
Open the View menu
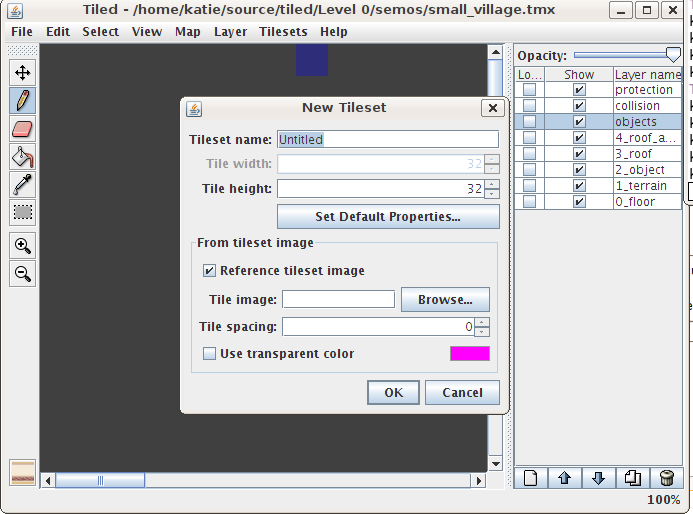pyautogui.click(x=147, y=32)
